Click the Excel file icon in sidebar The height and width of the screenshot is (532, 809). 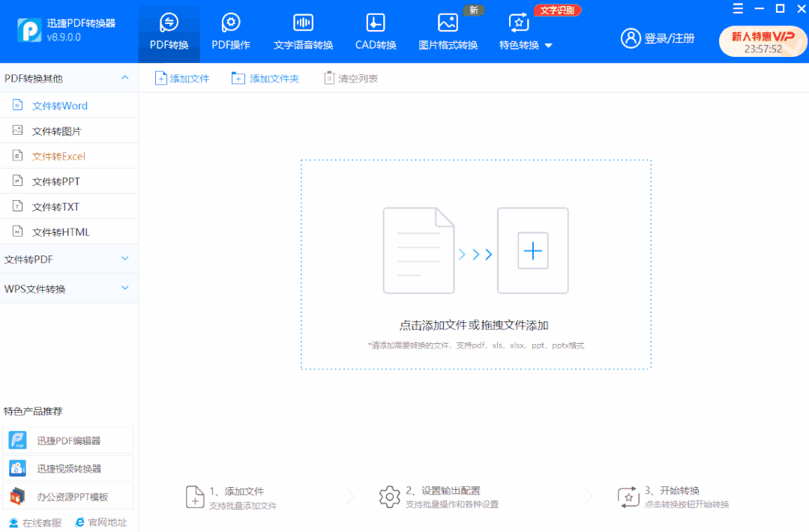[x=17, y=156]
